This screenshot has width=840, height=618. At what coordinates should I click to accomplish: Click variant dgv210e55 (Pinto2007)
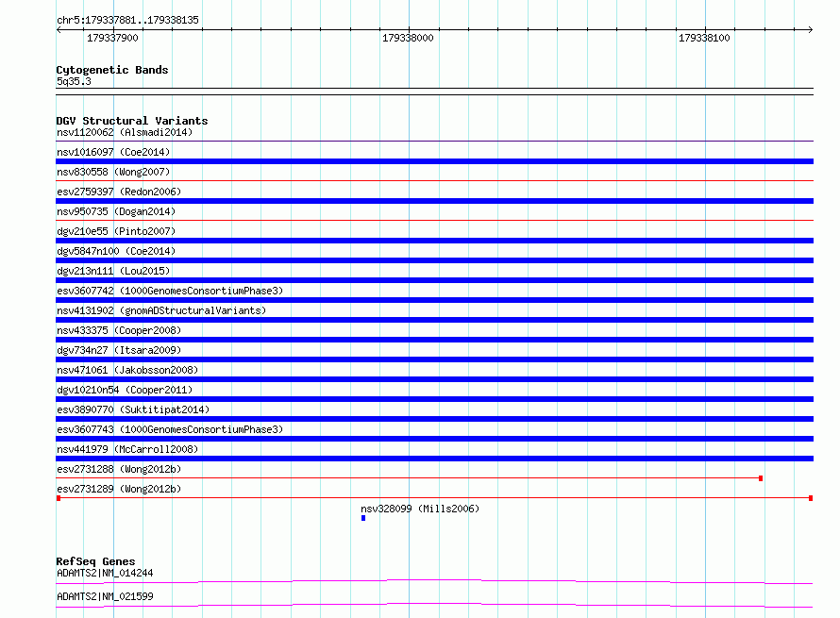click(116, 231)
